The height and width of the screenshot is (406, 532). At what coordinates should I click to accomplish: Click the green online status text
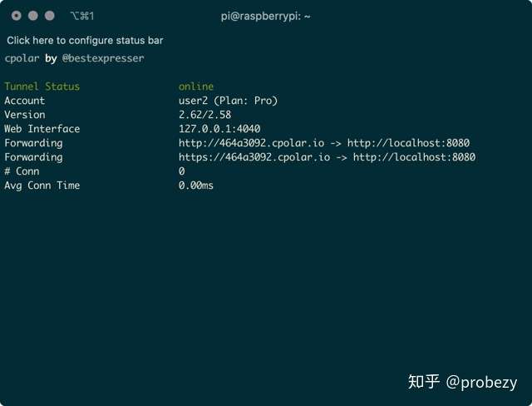pos(196,87)
